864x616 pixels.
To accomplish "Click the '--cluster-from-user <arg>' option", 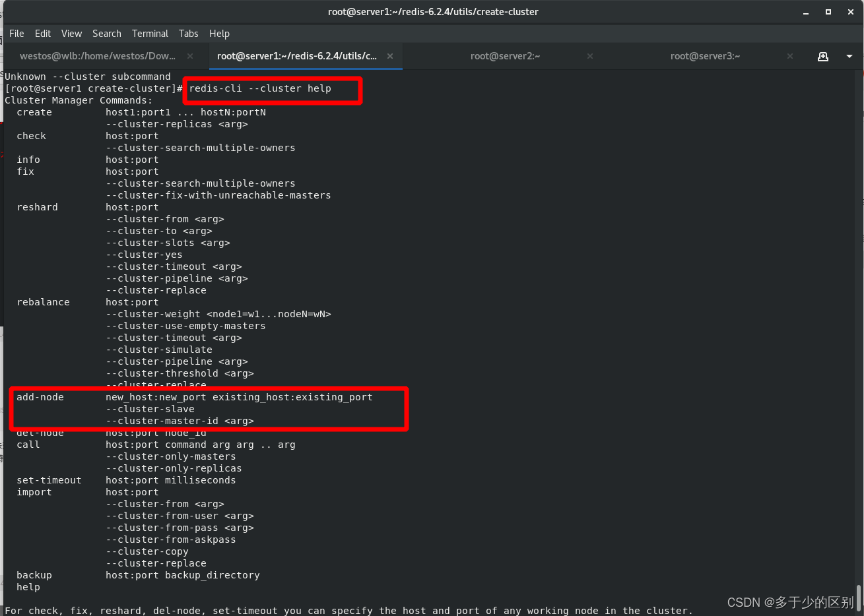I will (180, 516).
